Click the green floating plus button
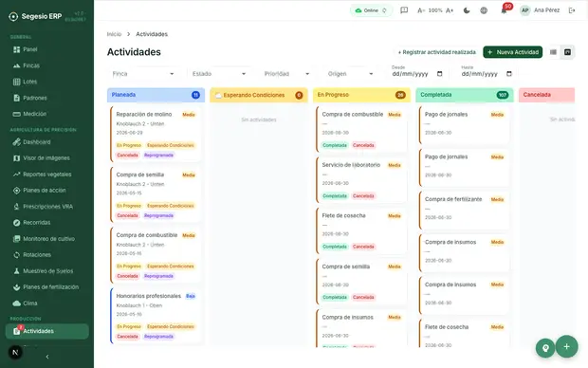Viewport: 588px width, 368px height. coord(566,346)
